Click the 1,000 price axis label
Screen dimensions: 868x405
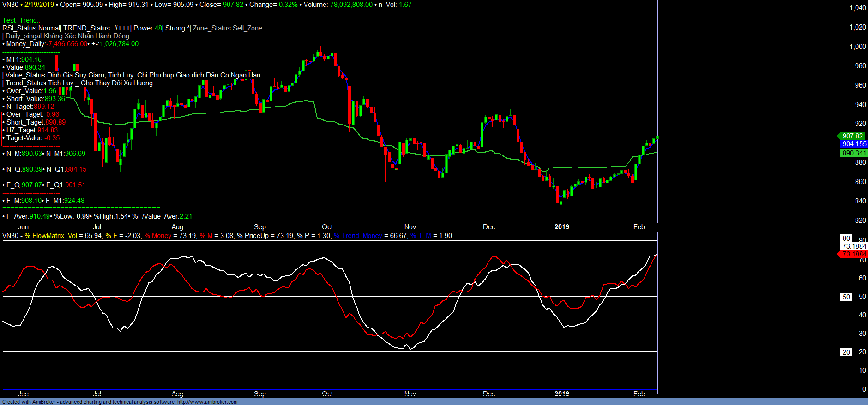857,47
